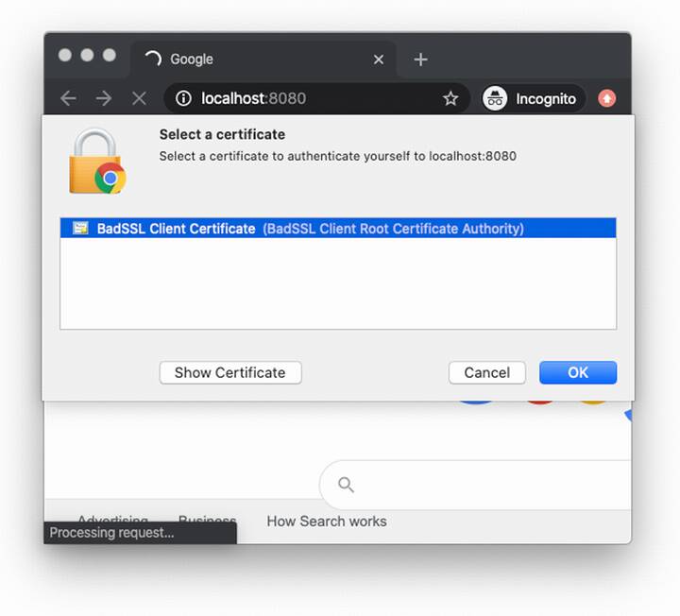
Task: Click the red Chrome update arrow icon
Action: point(606,98)
